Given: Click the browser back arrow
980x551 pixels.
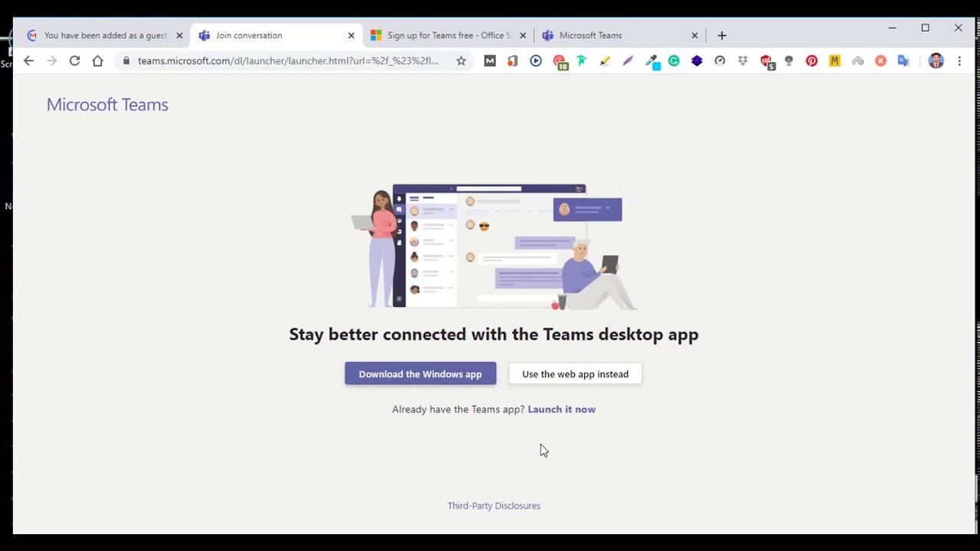Looking at the screenshot, I should (28, 60).
